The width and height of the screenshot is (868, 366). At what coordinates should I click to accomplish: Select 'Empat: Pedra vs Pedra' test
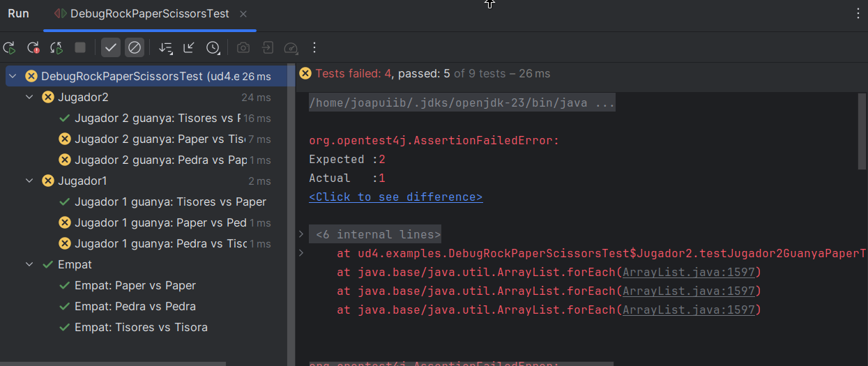point(135,307)
